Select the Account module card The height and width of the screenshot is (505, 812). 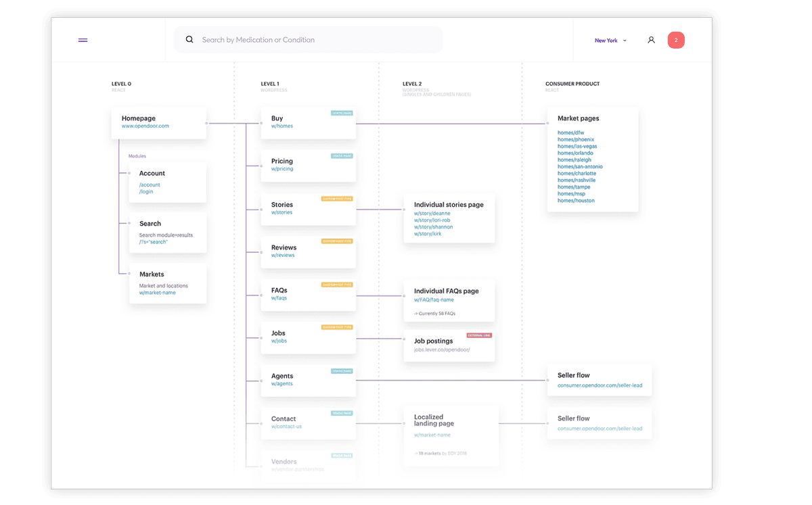[168, 182]
